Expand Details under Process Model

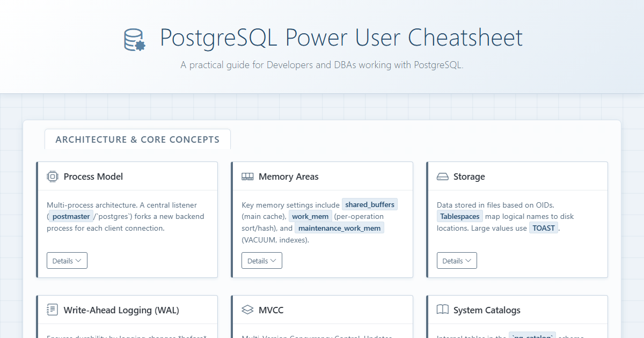tap(67, 261)
